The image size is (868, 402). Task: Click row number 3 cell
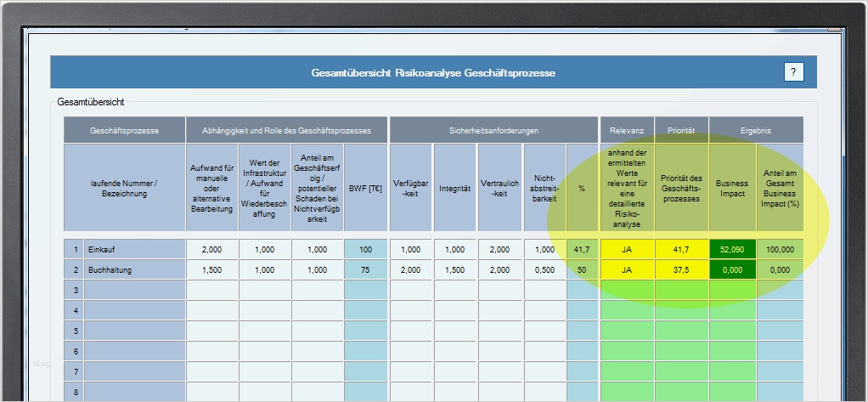[x=74, y=290]
